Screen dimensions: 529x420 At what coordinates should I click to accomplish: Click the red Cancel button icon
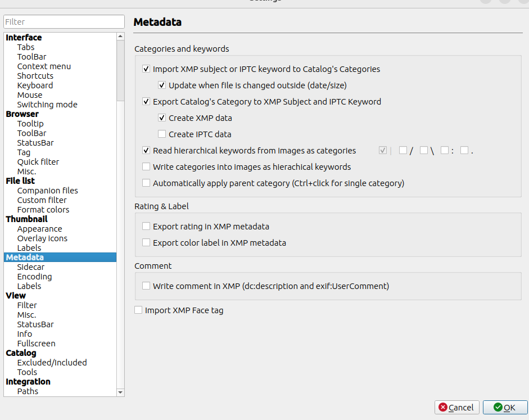[443, 407]
